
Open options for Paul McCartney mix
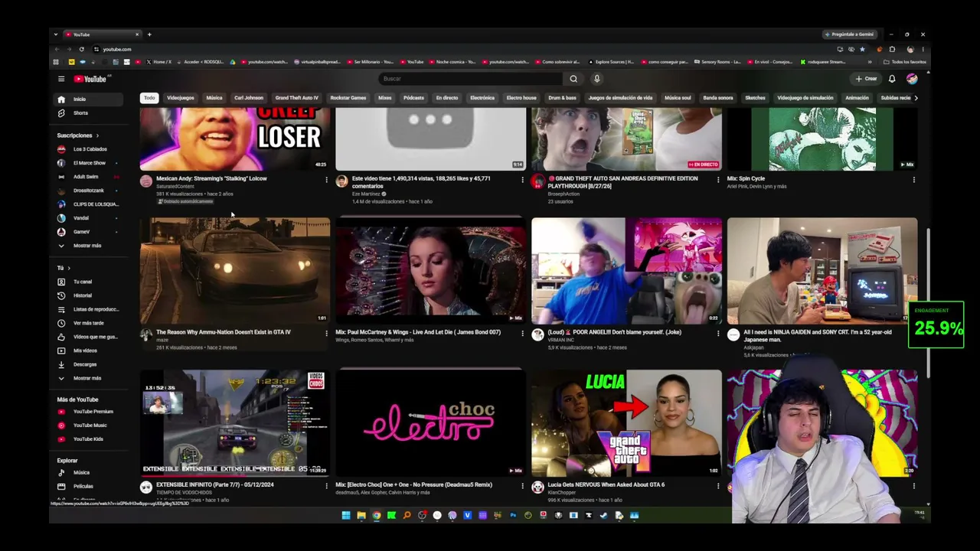coord(522,334)
